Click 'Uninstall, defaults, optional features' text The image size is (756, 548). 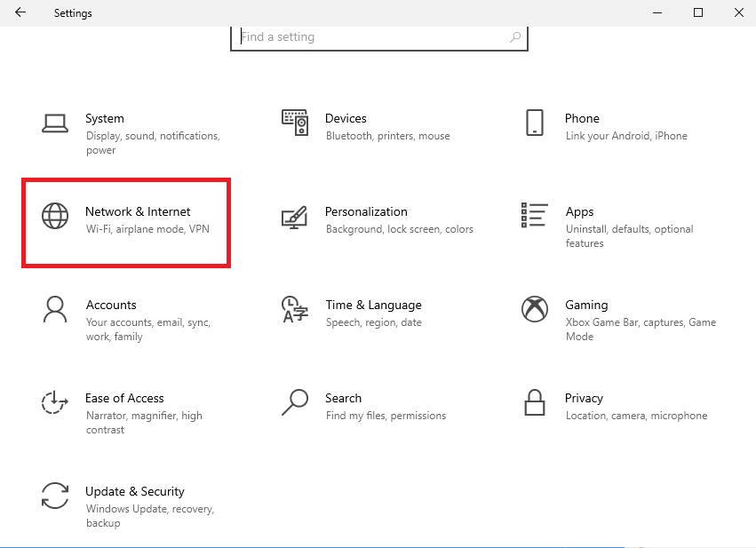coord(629,236)
